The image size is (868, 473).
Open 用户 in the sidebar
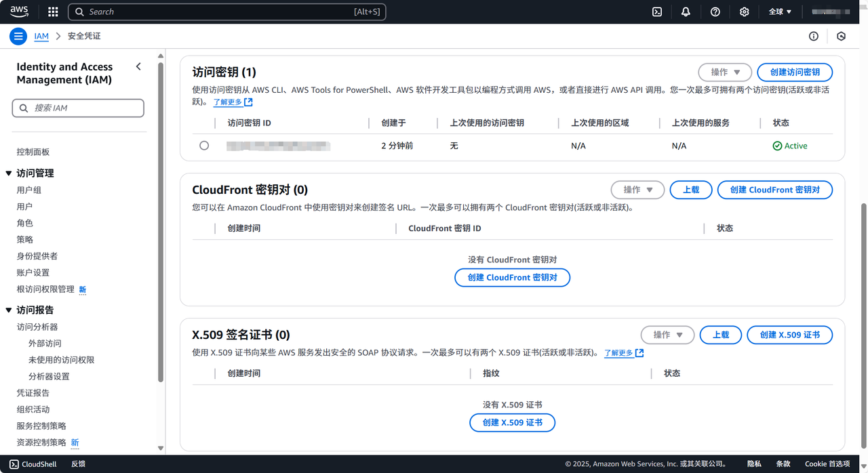pos(24,207)
